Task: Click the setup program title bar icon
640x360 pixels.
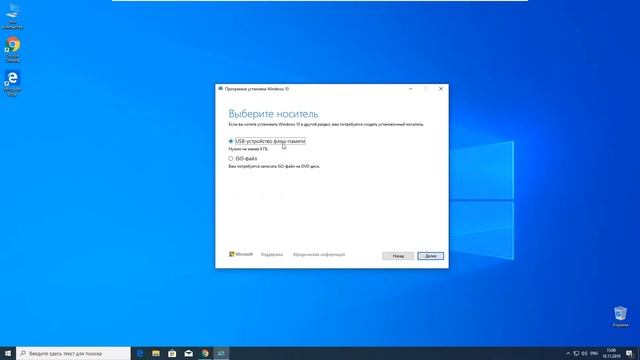Action: [220, 89]
